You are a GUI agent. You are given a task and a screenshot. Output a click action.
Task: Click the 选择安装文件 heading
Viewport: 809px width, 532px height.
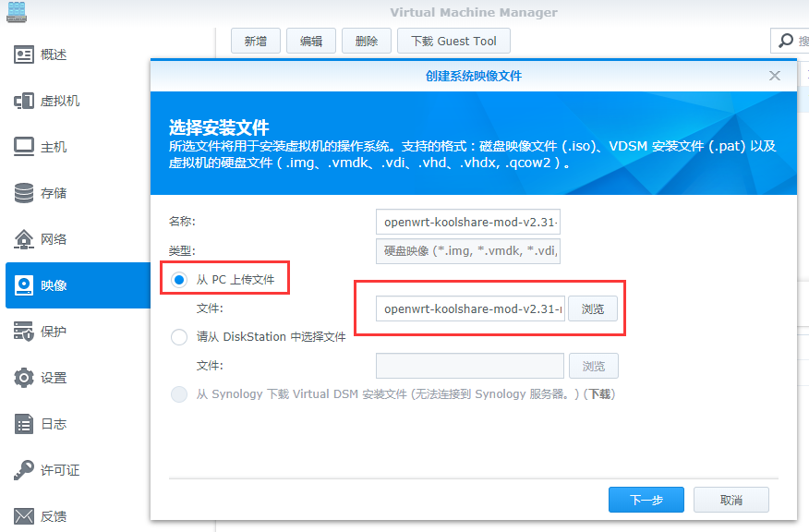219,127
